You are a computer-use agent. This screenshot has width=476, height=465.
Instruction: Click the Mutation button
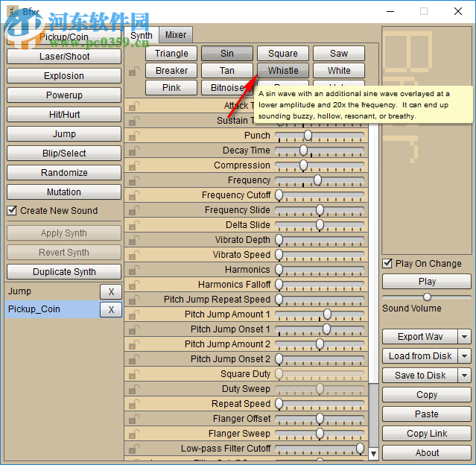(x=64, y=192)
